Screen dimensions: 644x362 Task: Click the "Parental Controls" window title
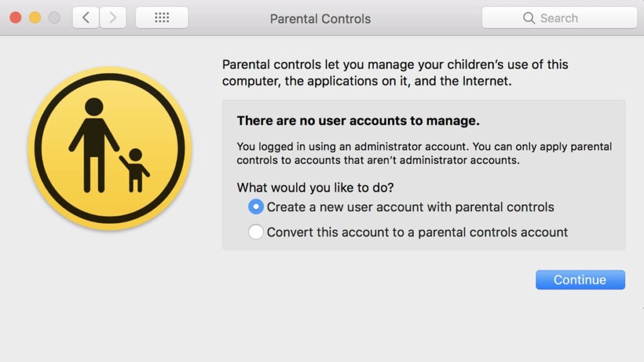pos(320,18)
